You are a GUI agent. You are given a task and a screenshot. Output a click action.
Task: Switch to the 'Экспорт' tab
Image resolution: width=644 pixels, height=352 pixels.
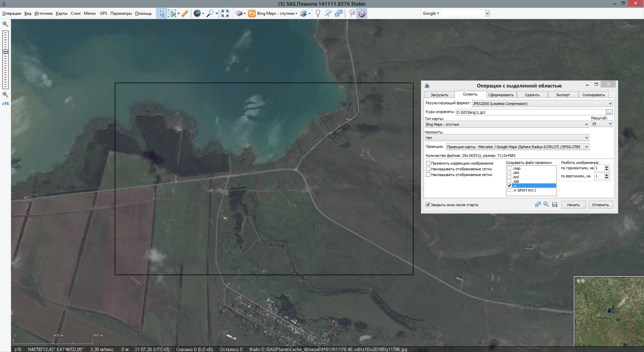coord(562,95)
